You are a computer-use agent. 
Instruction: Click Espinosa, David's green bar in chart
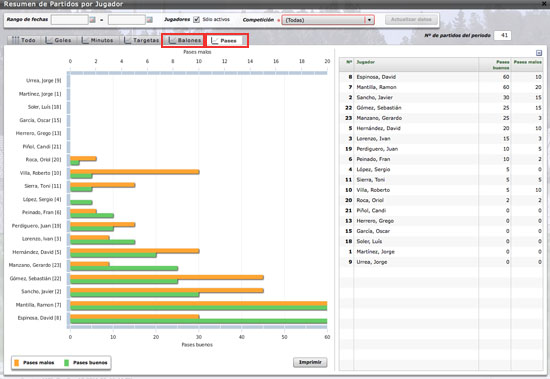(x=199, y=321)
